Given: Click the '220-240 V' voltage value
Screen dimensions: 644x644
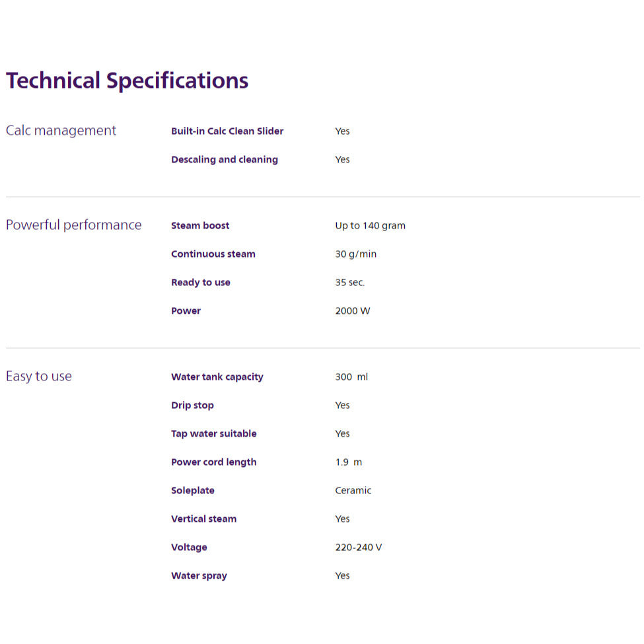Looking at the screenshot, I should pos(359,548).
